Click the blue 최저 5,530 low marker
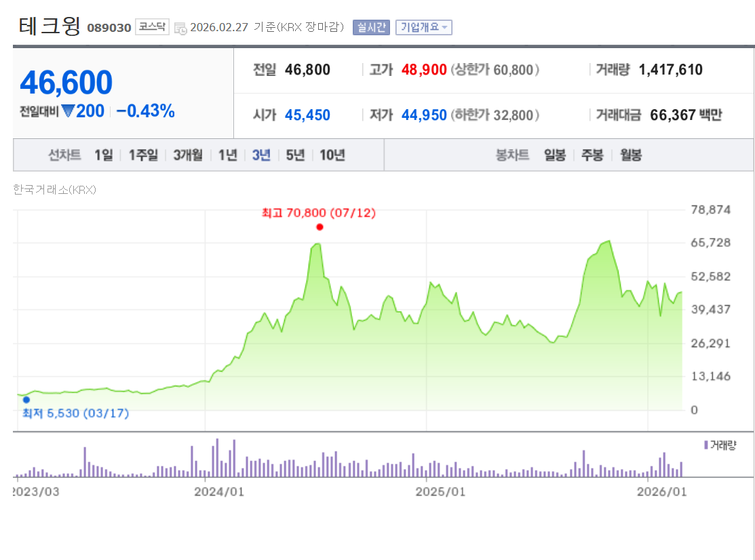The width and height of the screenshot is (755, 560). click(26, 400)
